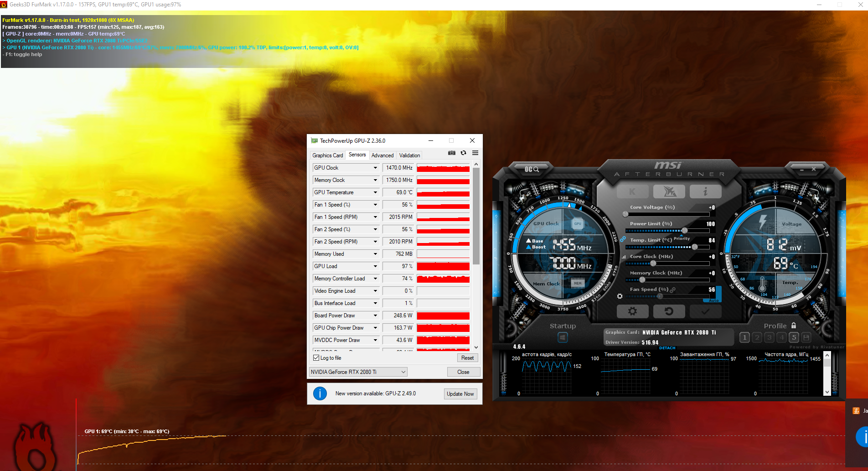Open the GPU selector combo box
The height and width of the screenshot is (471, 868).
coord(358,372)
